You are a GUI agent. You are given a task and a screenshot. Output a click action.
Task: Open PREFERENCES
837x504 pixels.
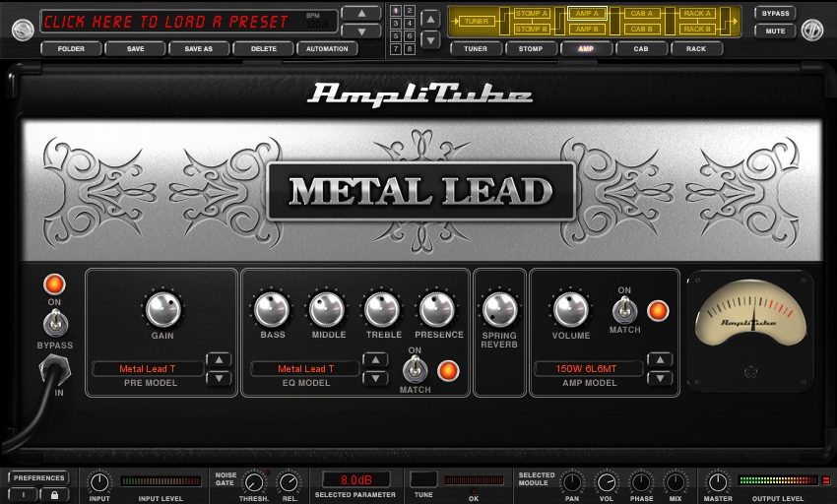click(39, 477)
